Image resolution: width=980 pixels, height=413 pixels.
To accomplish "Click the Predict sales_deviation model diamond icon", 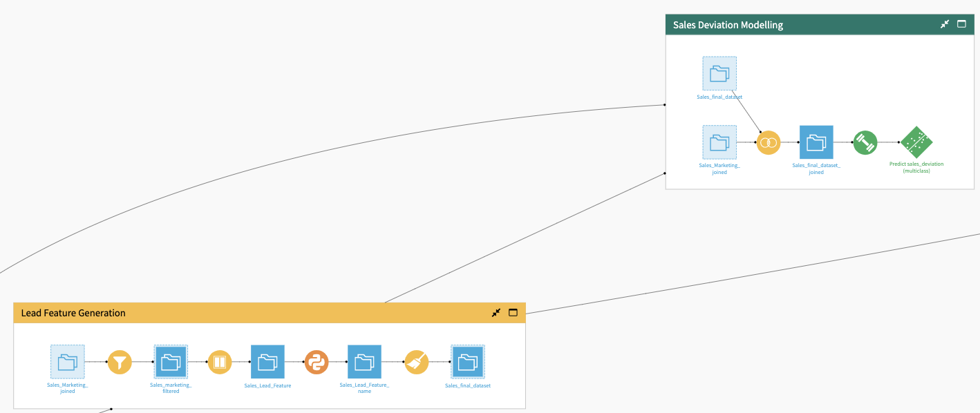I will click(916, 142).
